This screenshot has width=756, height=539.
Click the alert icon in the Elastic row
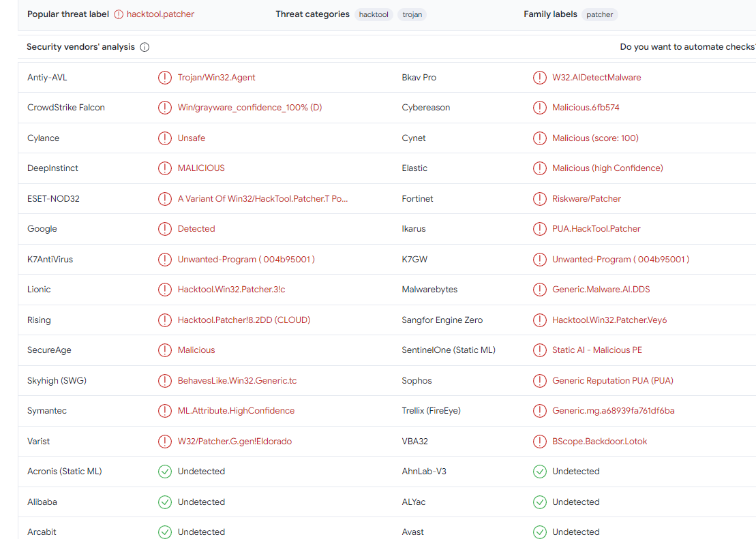(539, 168)
